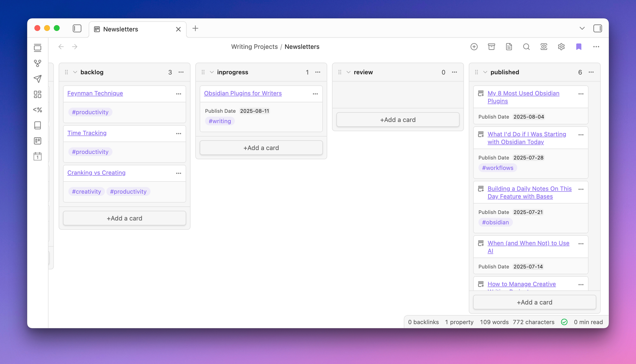Image resolution: width=636 pixels, height=364 pixels.
Task: Collapse the backlog column chevron
Action: 75,72
